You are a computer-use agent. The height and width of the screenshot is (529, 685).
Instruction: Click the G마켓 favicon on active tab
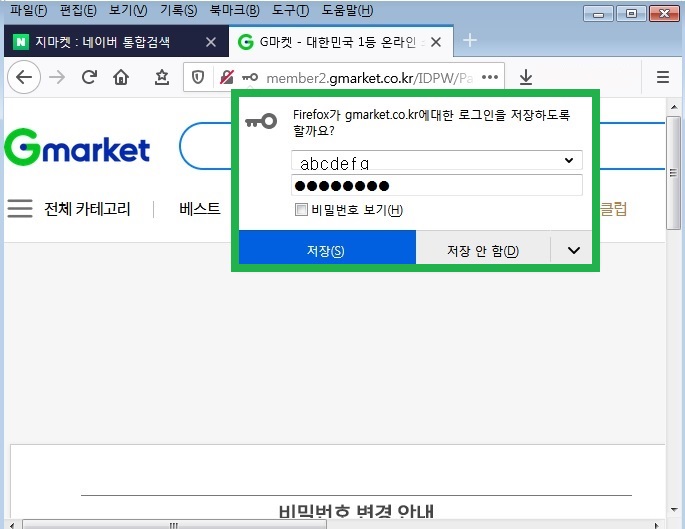[x=246, y=42]
